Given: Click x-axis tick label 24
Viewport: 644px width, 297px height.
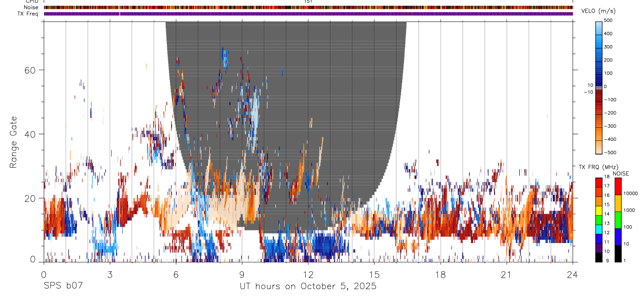Looking at the screenshot, I should tap(573, 274).
